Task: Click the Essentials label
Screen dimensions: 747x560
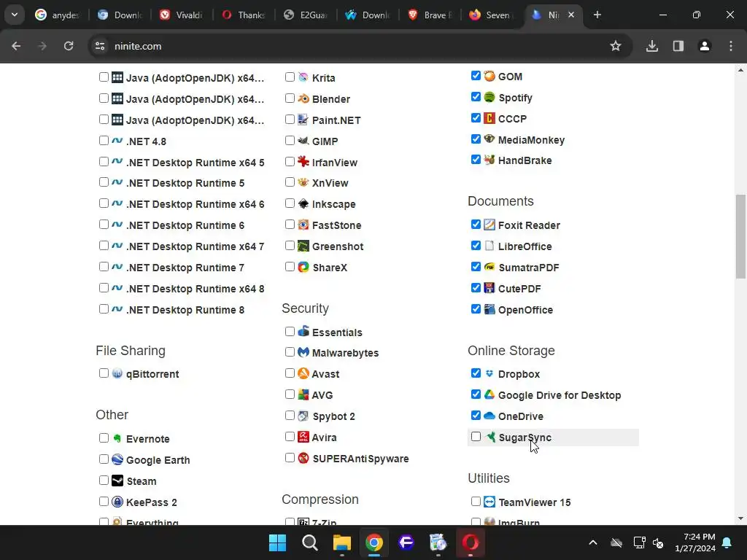Action: (337, 332)
